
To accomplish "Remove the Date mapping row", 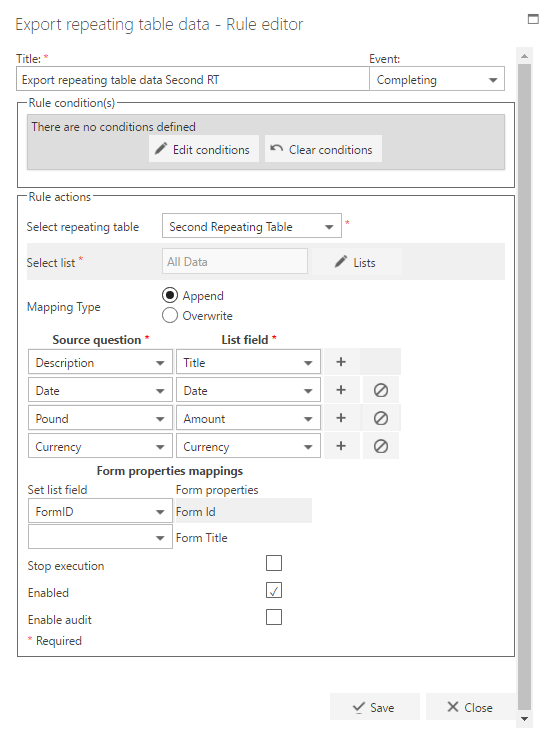I will click(381, 390).
